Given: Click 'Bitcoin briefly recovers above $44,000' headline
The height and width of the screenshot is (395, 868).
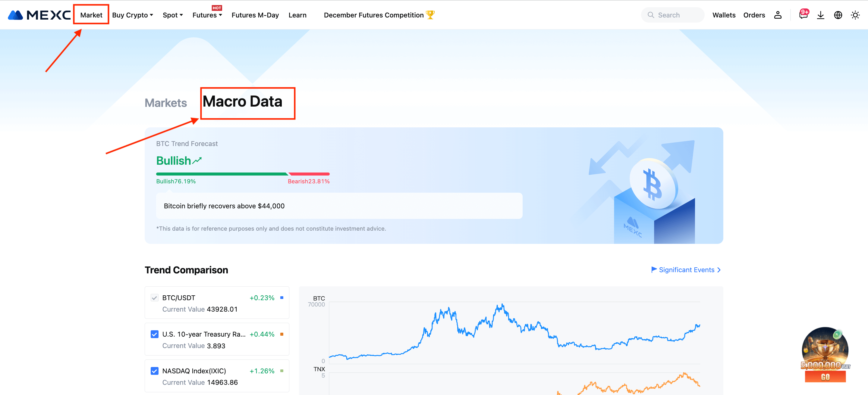Looking at the screenshot, I should point(224,206).
